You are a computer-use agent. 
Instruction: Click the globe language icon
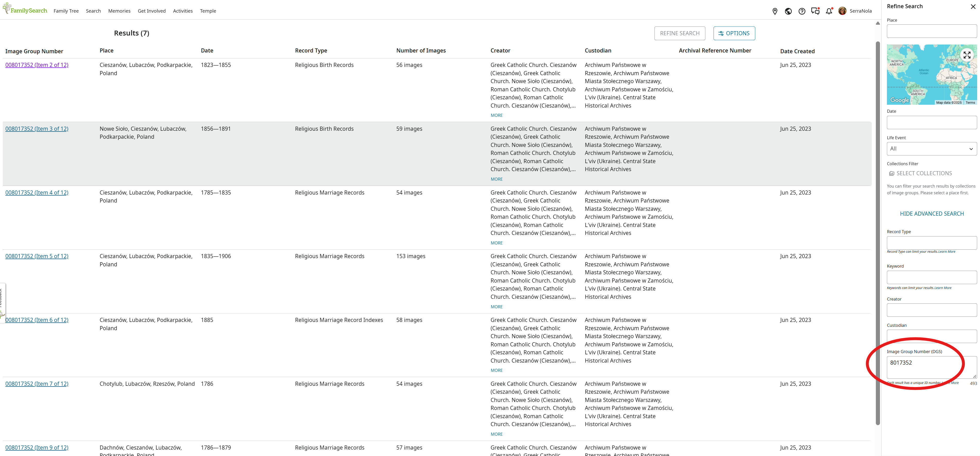click(788, 11)
